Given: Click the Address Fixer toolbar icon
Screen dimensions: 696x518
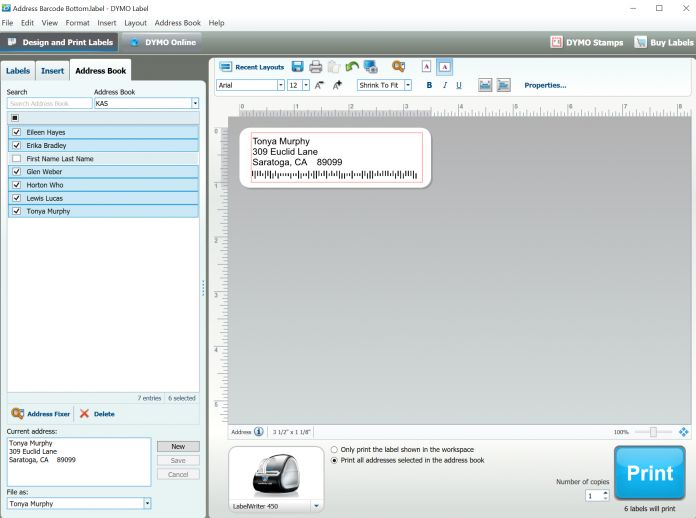Looking at the screenshot, I should 398,67.
